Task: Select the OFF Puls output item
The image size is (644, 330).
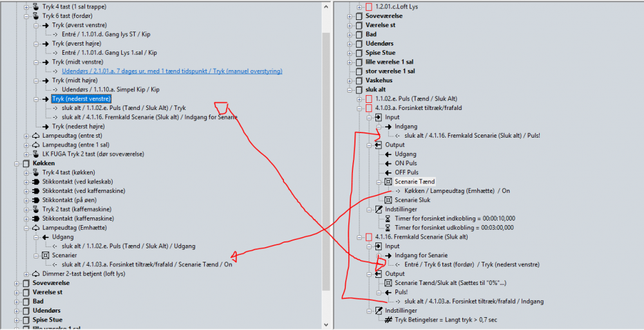Action: click(406, 172)
